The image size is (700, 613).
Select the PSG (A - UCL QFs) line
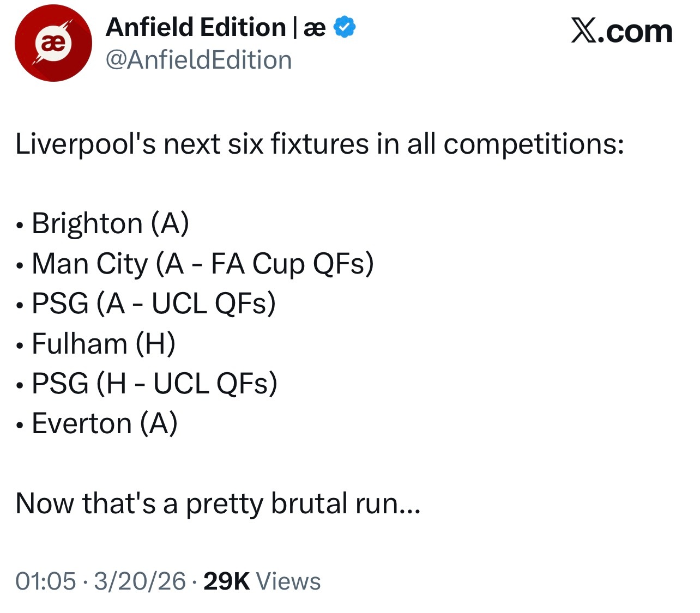[x=154, y=304]
